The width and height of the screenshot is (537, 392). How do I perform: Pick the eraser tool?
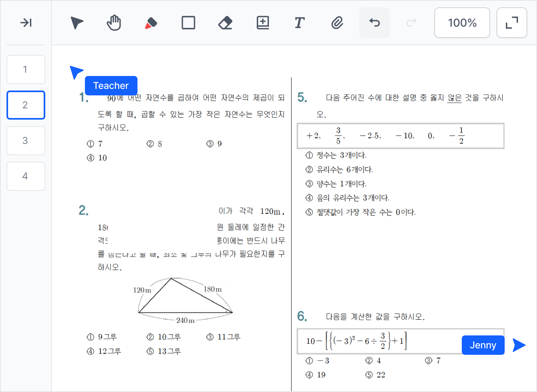tap(225, 23)
